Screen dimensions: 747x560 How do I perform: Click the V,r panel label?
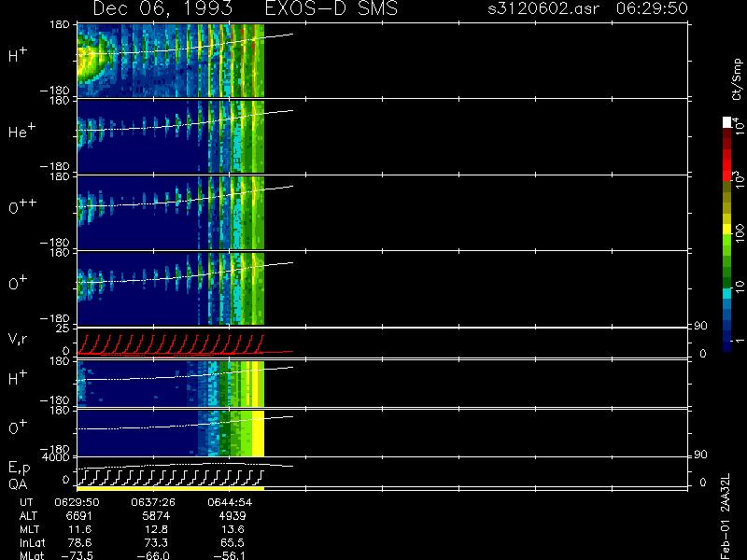click(18, 339)
